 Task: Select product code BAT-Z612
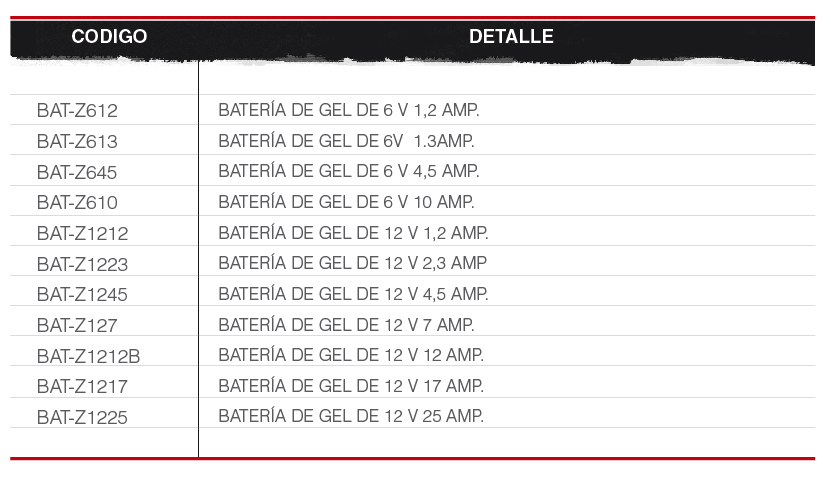(77, 111)
